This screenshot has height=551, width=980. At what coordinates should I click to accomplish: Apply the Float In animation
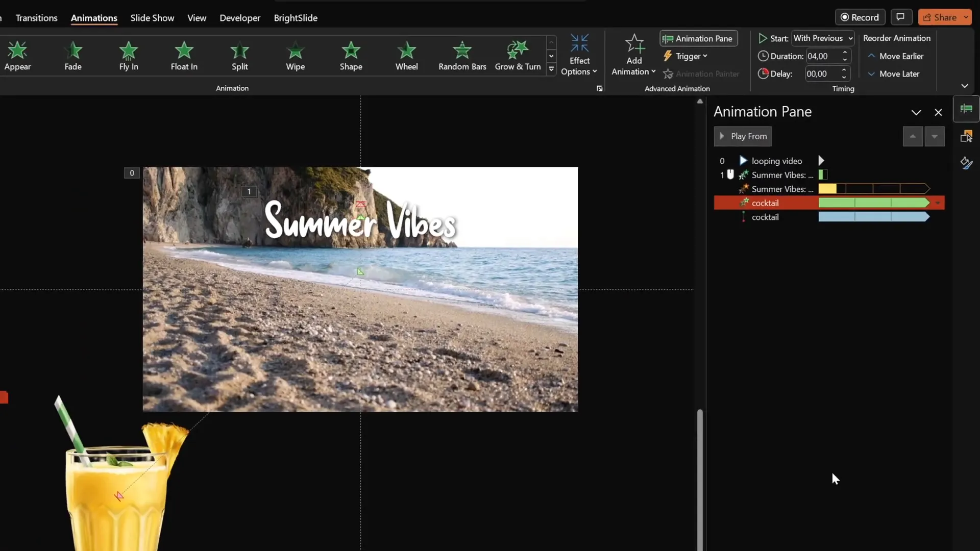[184, 56]
